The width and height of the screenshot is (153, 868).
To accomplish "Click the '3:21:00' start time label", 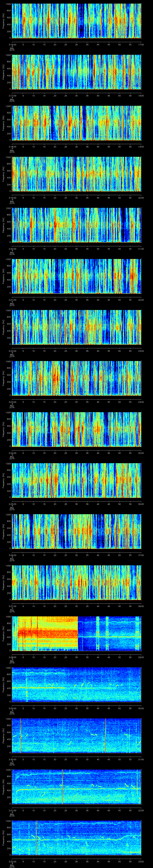I will [12, 300].
